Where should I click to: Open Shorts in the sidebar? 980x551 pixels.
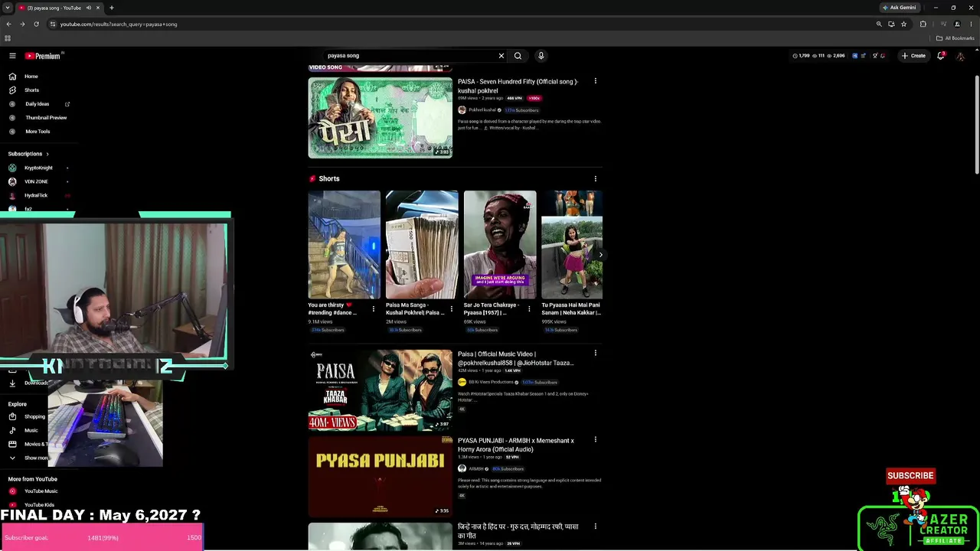coord(31,90)
